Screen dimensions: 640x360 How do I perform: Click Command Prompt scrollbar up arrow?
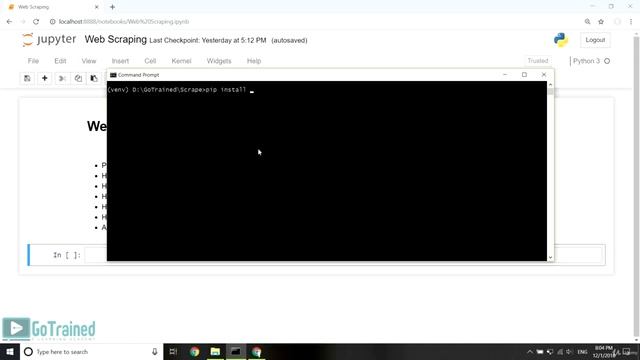point(550,84)
